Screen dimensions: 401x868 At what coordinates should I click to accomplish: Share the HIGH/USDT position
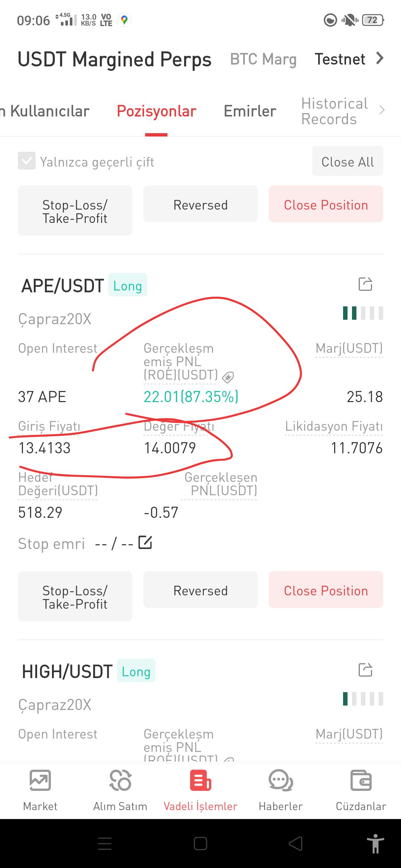pos(365,670)
